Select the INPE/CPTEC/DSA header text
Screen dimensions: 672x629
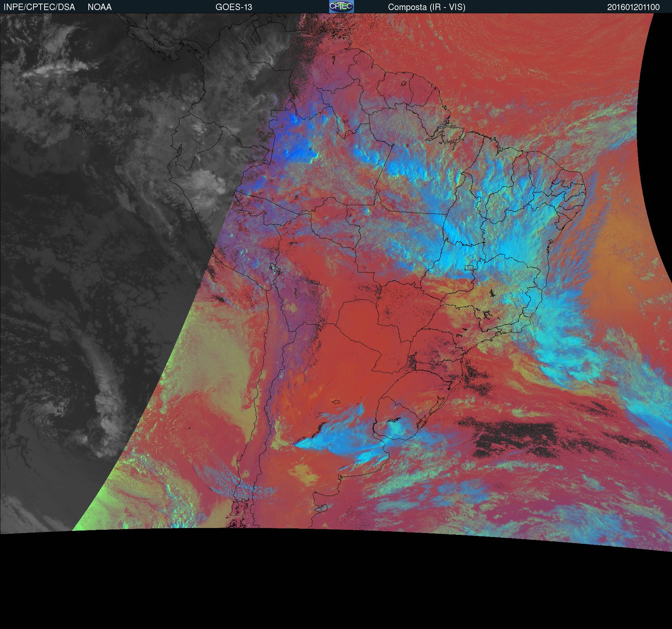pyautogui.click(x=39, y=7)
